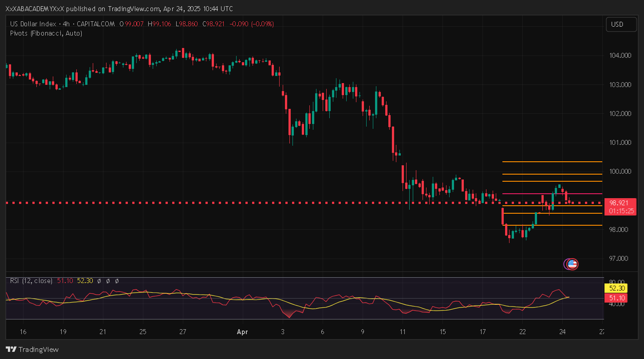
Task: Click the US Dollar Index symbol title
Action: (33, 24)
